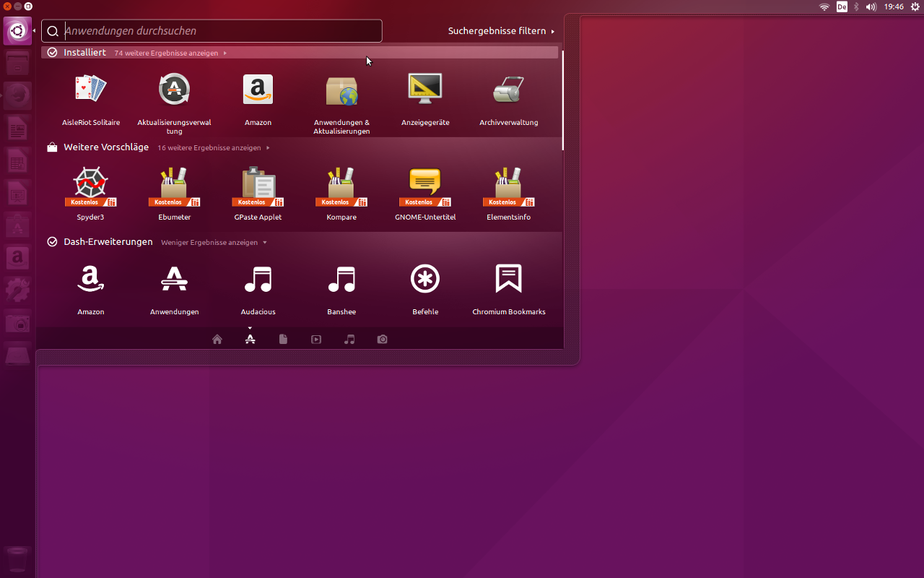
Task: Open Anzeigegeräte display settings
Action: [x=425, y=99]
